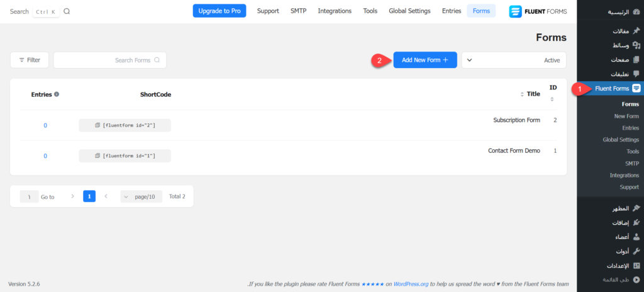Click the wrench icon beside أدوات

636,251
